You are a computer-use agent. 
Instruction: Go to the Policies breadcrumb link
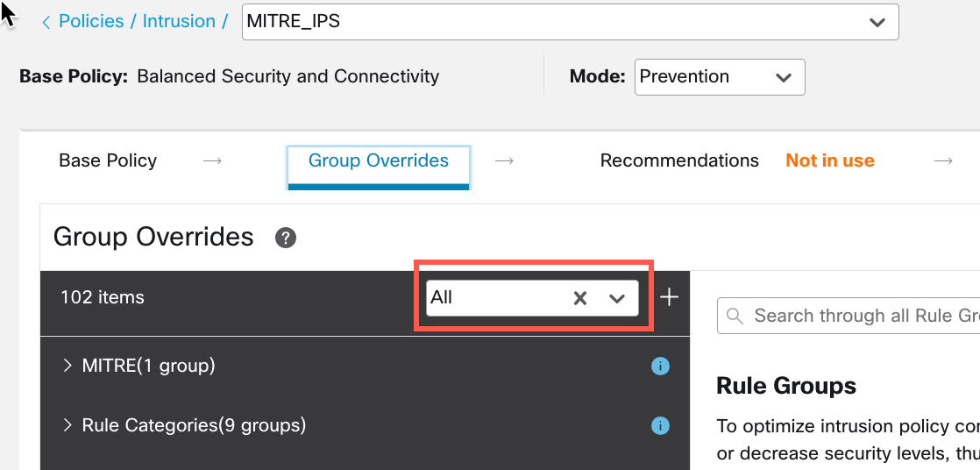tap(91, 22)
